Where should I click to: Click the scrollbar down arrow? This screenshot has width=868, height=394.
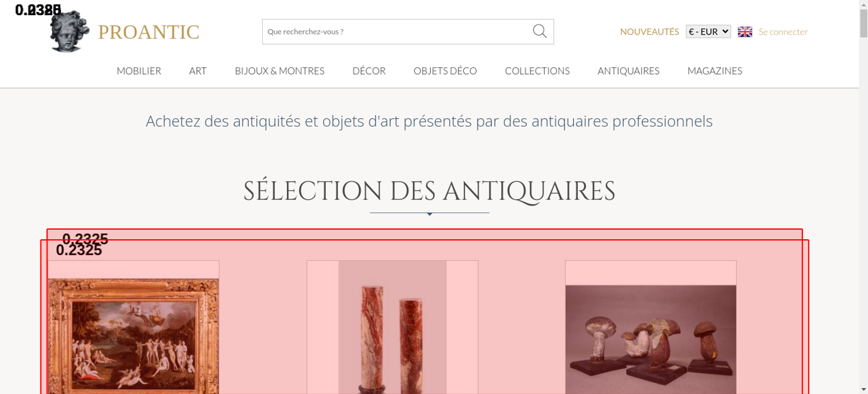(x=864, y=389)
